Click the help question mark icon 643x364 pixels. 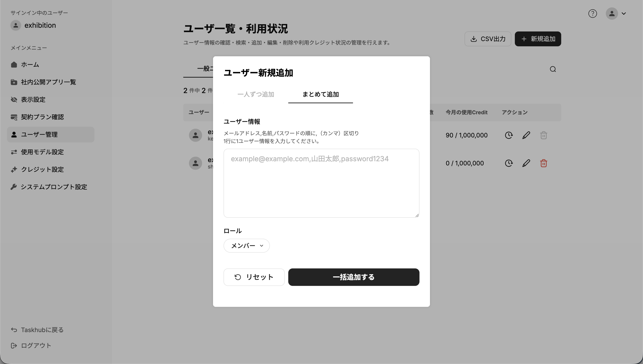point(592,14)
